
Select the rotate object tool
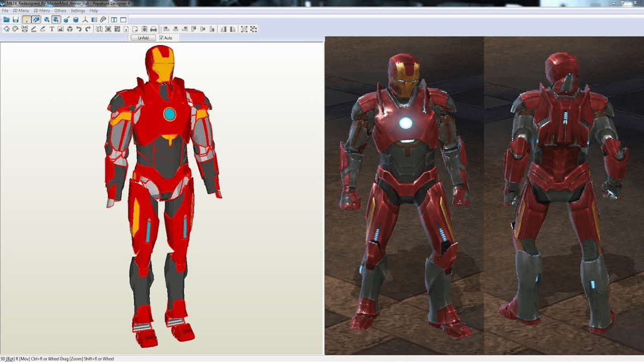15,29
